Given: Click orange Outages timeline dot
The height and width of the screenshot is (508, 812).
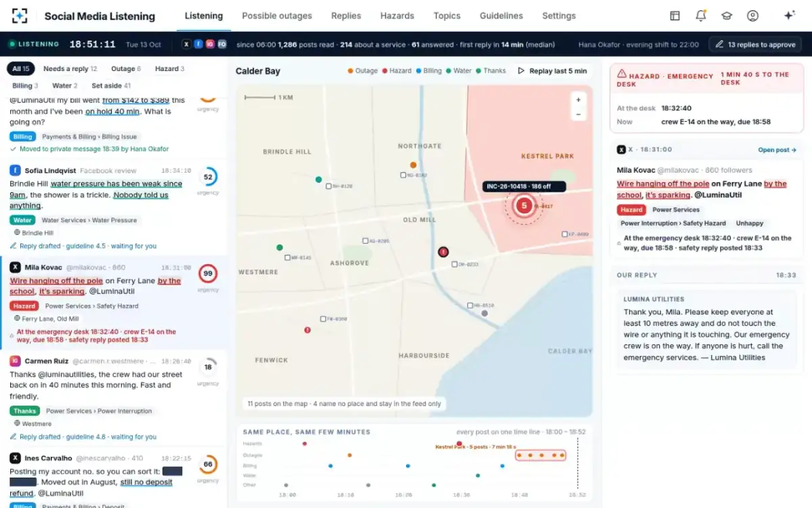Looking at the screenshot, I should pos(350,455).
